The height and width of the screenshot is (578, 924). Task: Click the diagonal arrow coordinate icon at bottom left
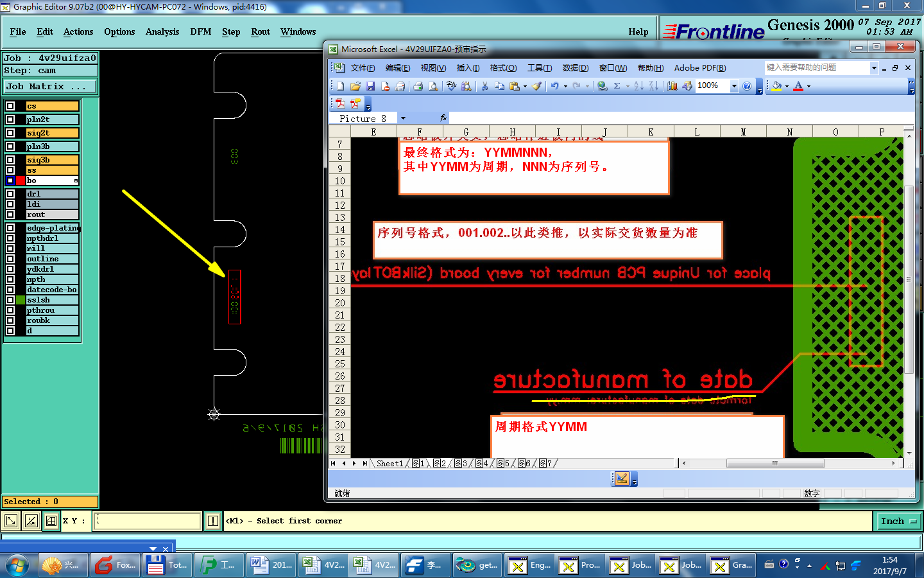click(11, 521)
